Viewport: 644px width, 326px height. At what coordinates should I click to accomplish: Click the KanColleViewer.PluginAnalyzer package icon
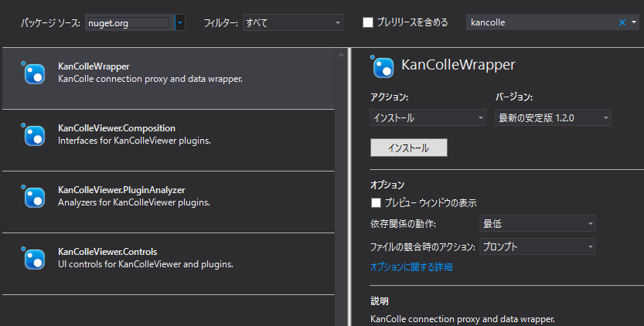point(33,197)
